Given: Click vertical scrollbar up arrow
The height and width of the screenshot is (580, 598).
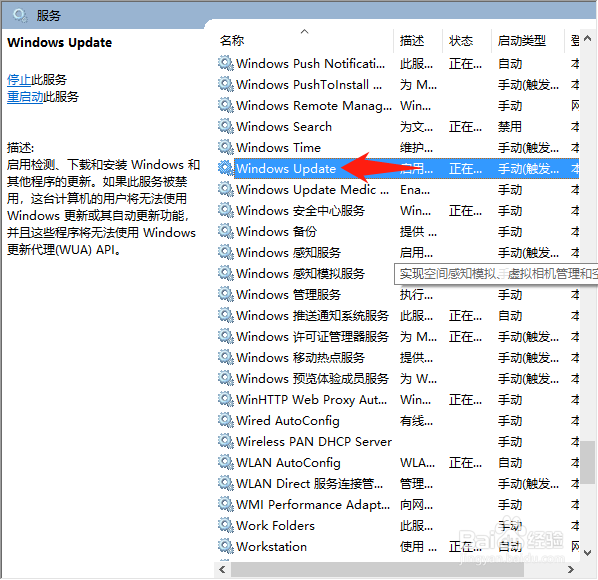Looking at the screenshot, I should pos(588,39).
